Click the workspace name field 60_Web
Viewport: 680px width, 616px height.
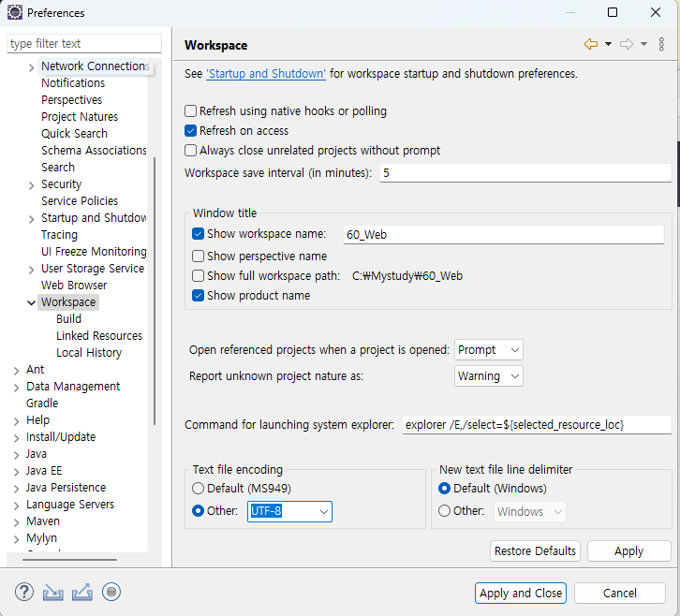504,235
